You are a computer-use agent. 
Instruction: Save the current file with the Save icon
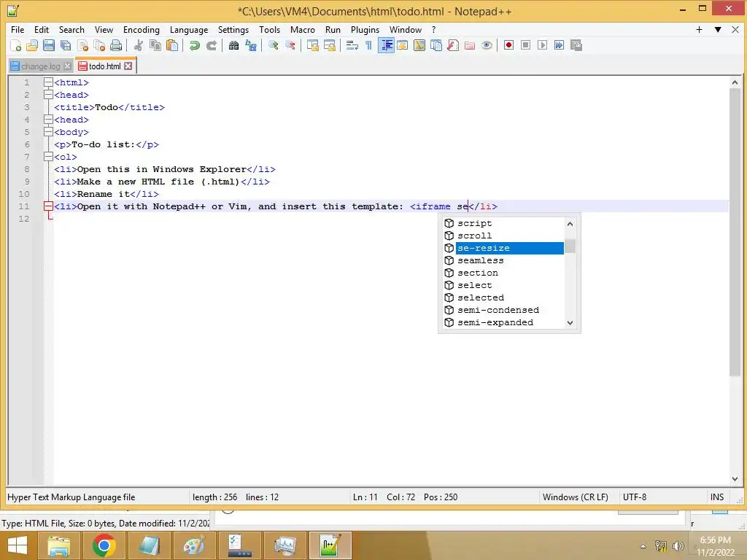point(49,46)
